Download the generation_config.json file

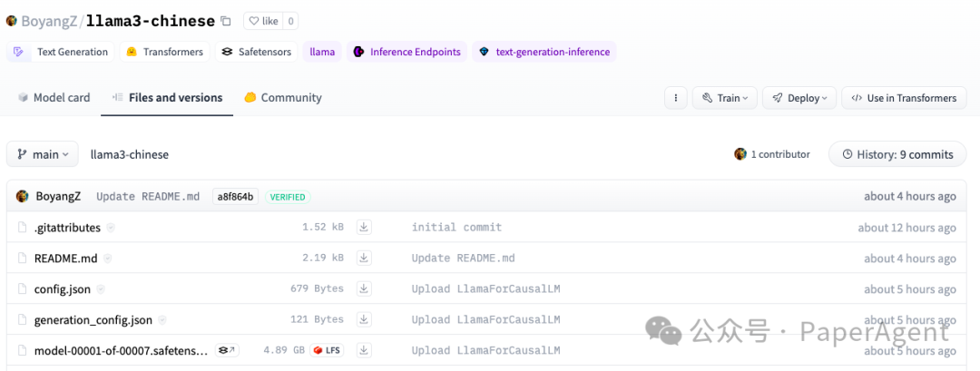pyautogui.click(x=364, y=320)
